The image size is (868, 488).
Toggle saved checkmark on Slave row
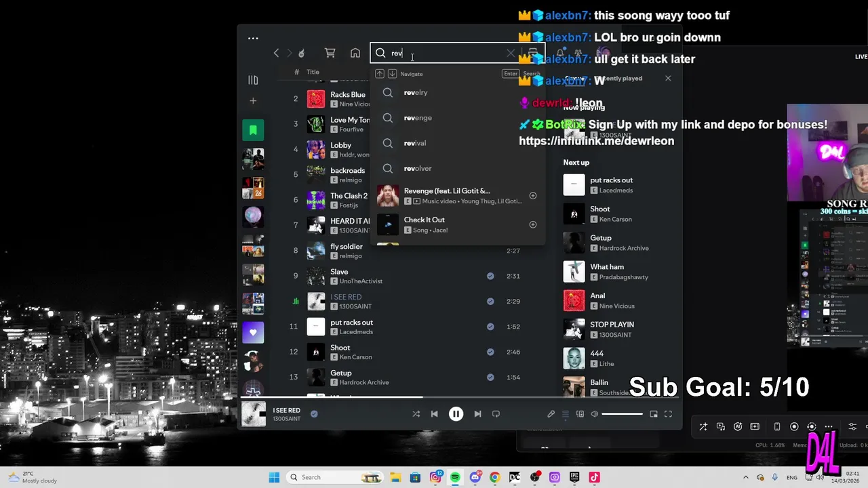[x=490, y=276]
